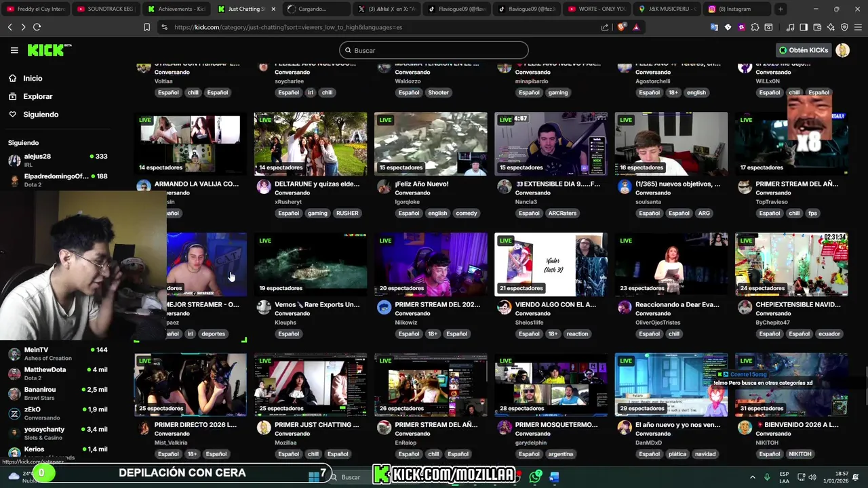The height and width of the screenshot is (488, 868).
Task: Switch to the Achievements - Kick tab
Action: pyautogui.click(x=176, y=9)
